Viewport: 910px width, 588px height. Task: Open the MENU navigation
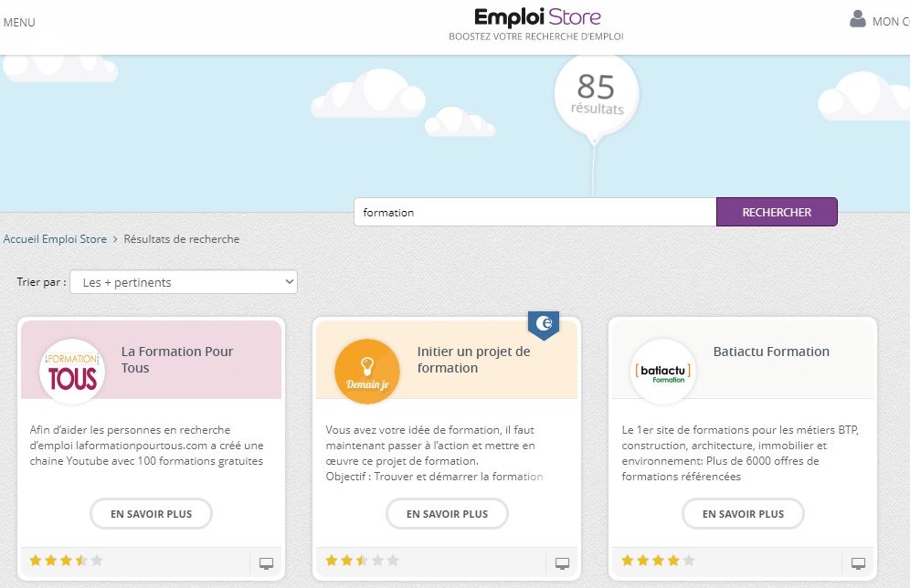19,23
